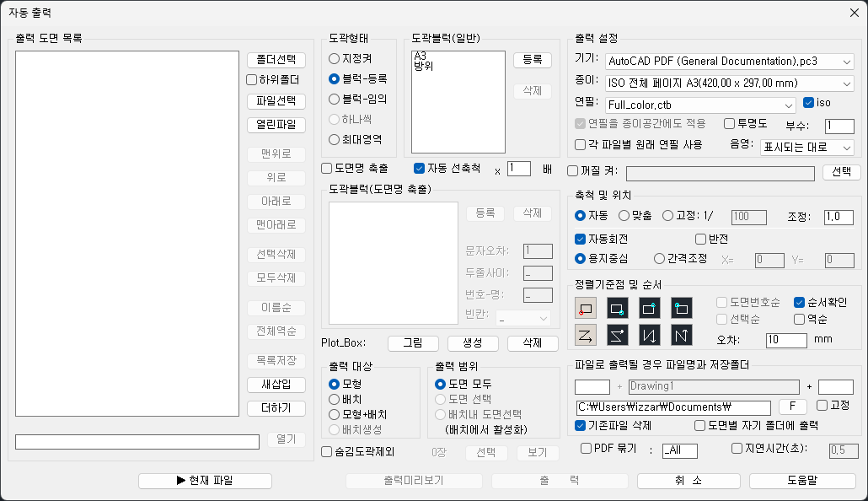This screenshot has width=868, height=501.
Task: Click the Plot_Box 삭제 button
Action: (x=533, y=343)
